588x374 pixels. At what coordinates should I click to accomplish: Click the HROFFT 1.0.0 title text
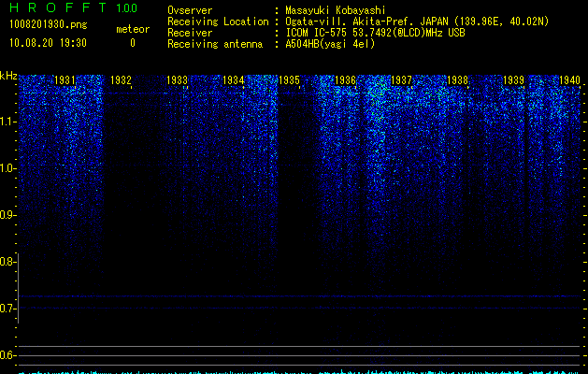point(74,7)
